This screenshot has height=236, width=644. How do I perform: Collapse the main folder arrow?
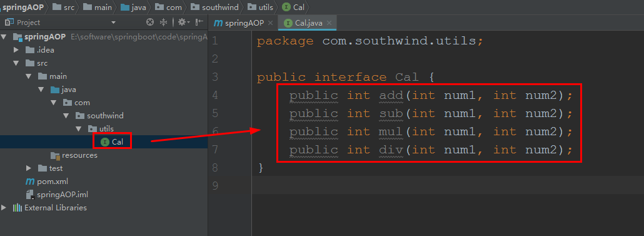pos(29,76)
